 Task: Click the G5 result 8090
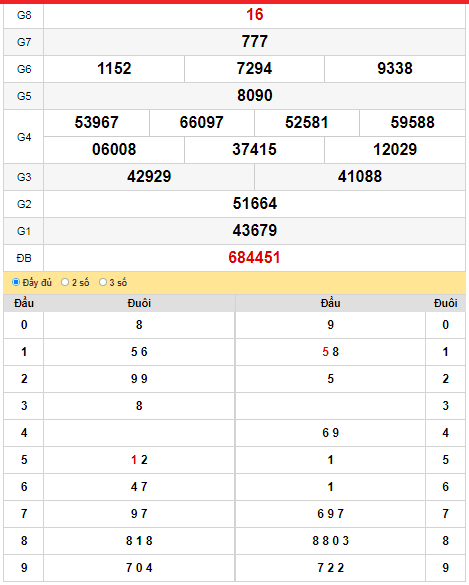point(254,96)
